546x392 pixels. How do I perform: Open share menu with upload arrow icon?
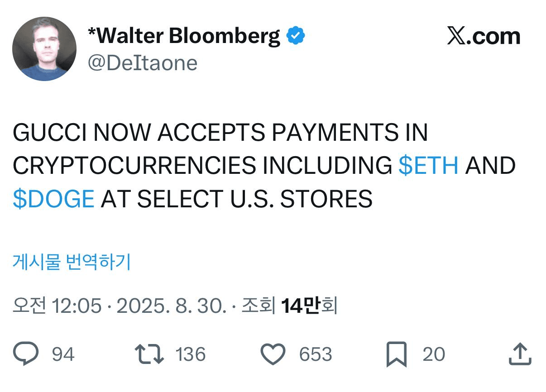(x=520, y=354)
